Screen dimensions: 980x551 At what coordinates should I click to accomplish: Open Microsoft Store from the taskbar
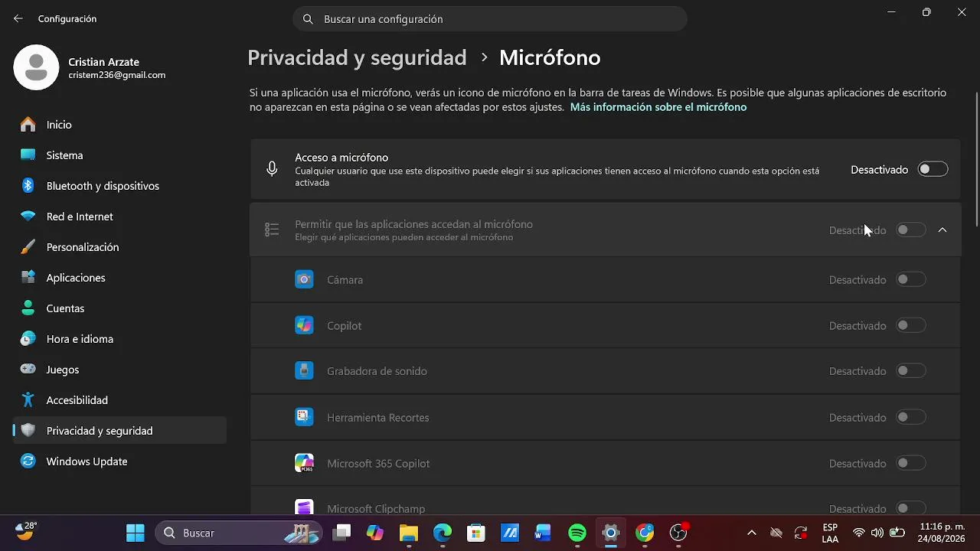[476, 533]
